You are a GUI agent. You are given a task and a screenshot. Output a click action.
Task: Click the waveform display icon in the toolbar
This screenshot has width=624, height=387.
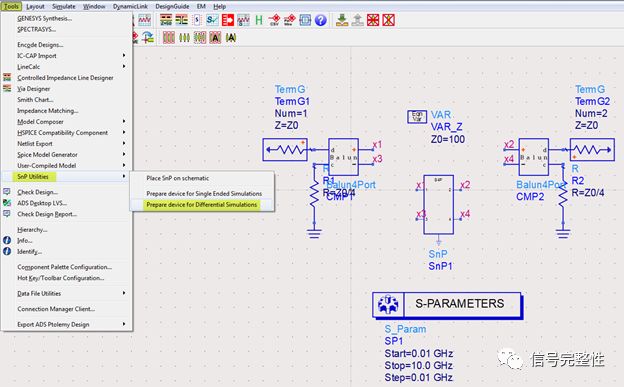point(144,20)
